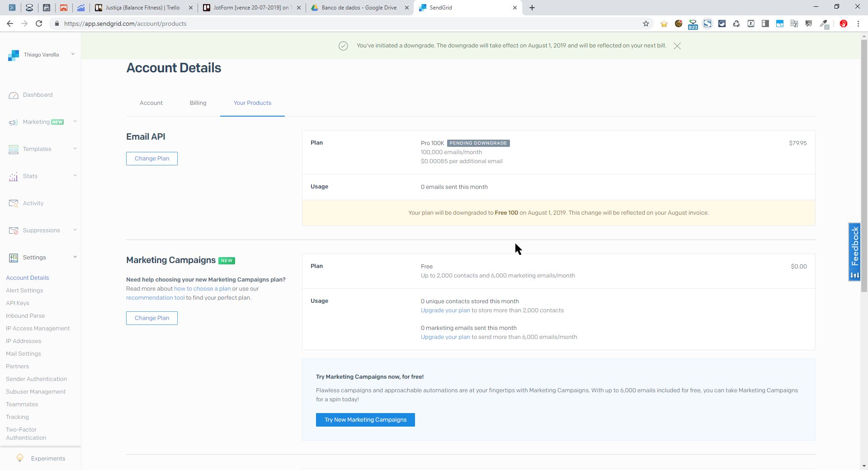Open Alert Settings in sidebar
Screen dimensions: 868x470
point(24,291)
